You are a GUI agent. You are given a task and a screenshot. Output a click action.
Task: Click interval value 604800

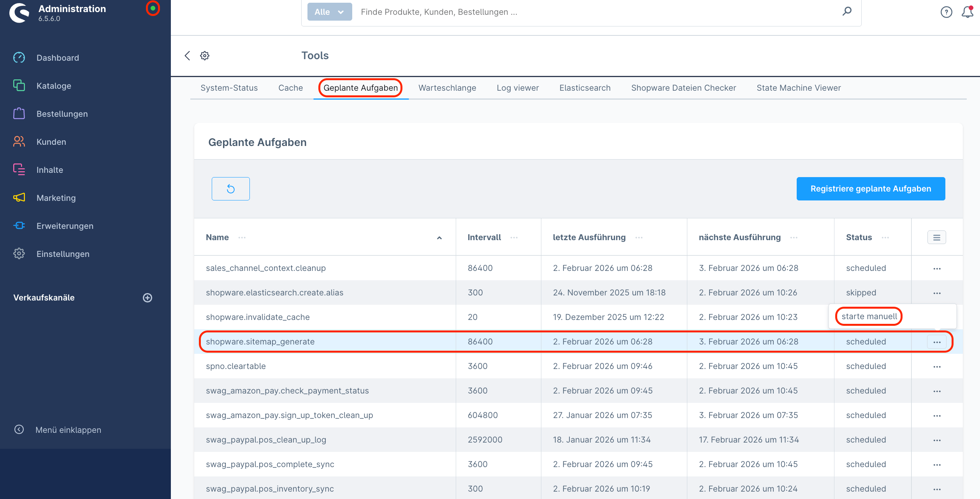[x=483, y=415]
